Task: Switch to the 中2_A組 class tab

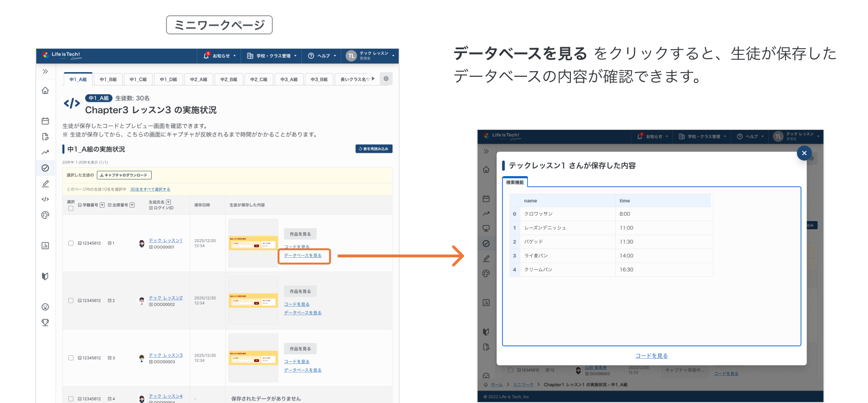Action: tap(198, 79)
